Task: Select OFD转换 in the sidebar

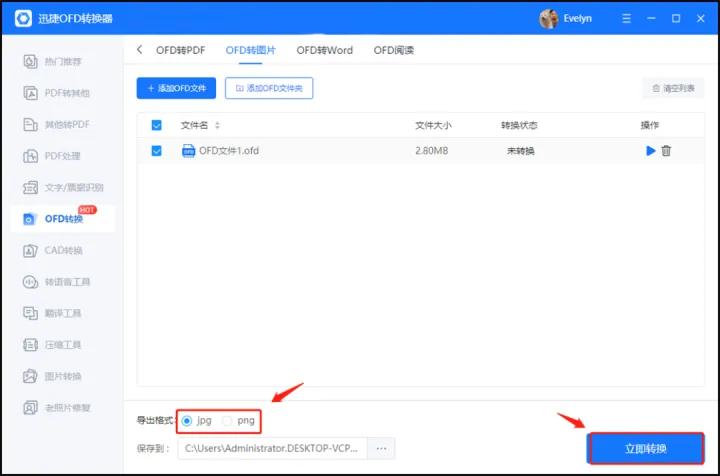Action: (62, 219)
